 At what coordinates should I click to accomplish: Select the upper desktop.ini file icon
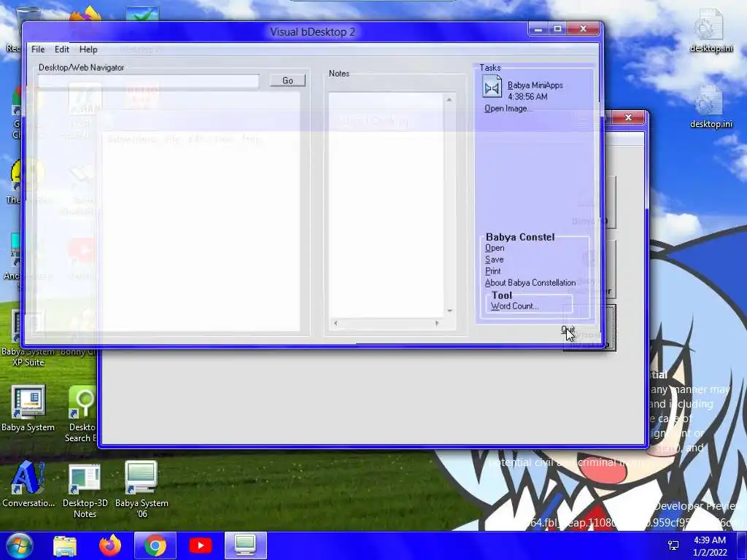pyautogui.click(x=711, y=31)
